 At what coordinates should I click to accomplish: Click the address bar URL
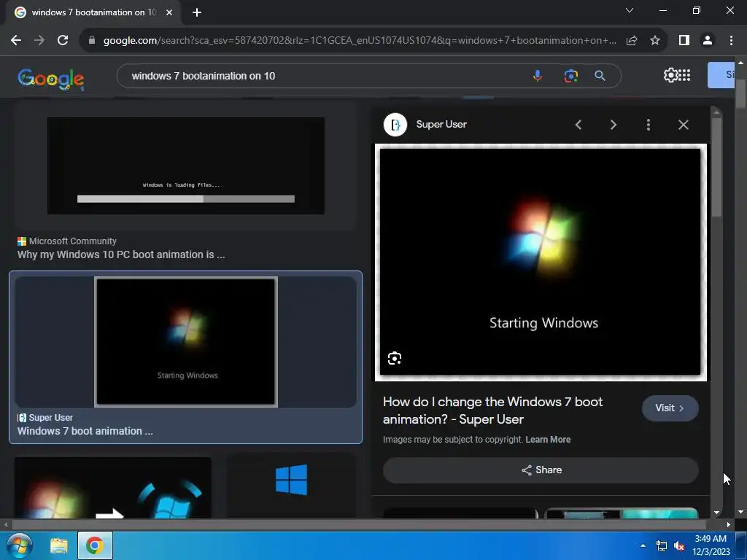point(360,41)
